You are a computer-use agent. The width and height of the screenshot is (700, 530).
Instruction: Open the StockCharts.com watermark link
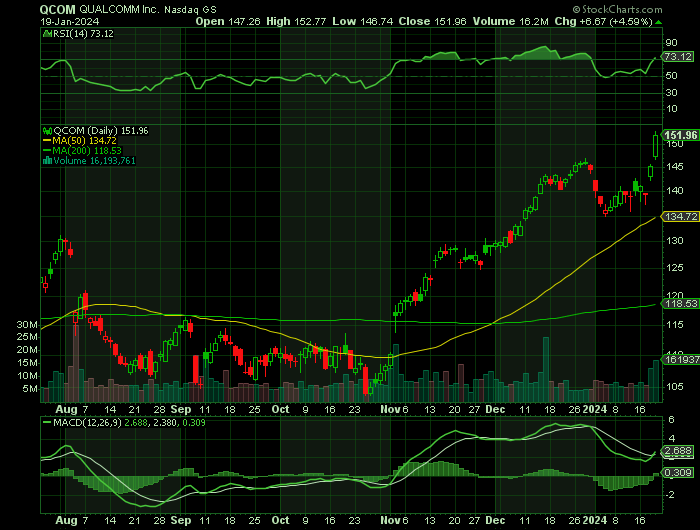617,9
